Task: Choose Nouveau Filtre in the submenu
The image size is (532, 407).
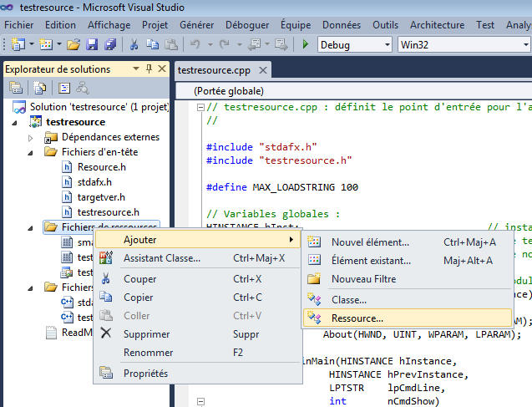Action: [x=408, y=278]
